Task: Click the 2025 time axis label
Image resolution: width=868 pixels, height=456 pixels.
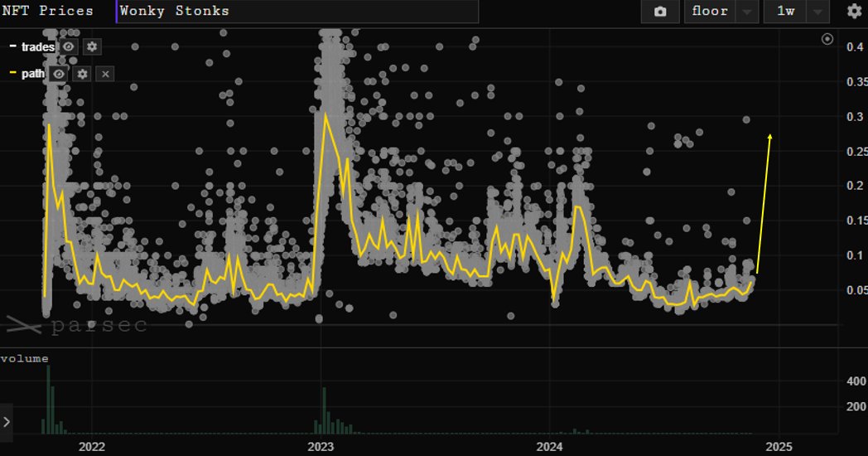Action: (x=779, y=447)
